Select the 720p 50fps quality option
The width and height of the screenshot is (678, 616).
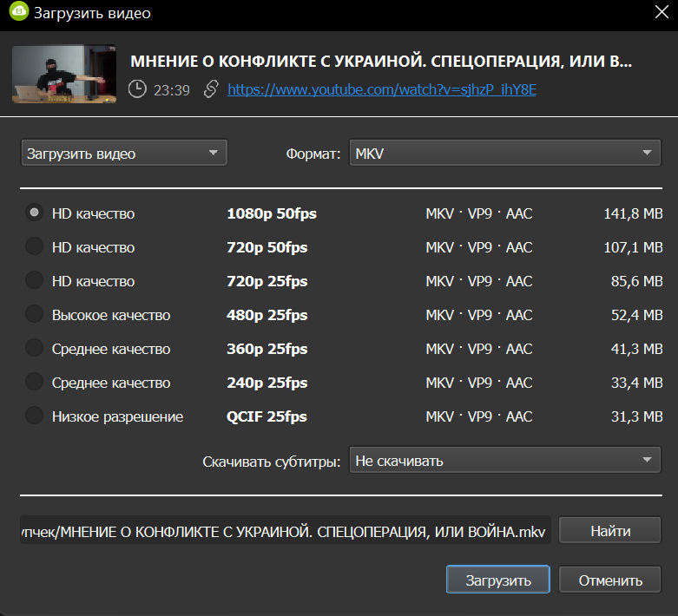34,247
